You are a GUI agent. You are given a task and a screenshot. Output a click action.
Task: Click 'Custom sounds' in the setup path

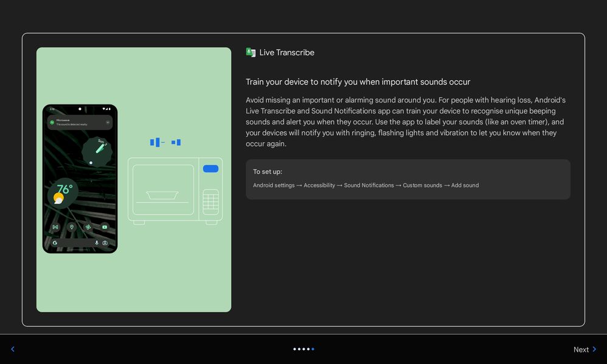click(x=422, y=185)
